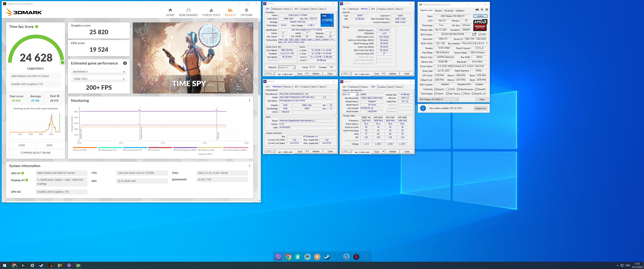This screenshot has height=269, width=644.
Task: Select the RESULTS tab in 3DMark
Action: point(230,12)
